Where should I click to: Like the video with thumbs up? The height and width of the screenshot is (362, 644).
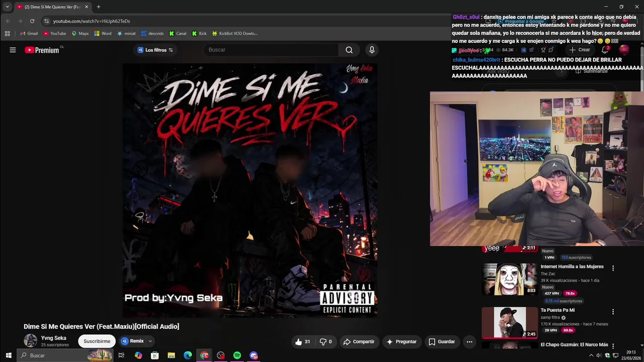point(302,342)
